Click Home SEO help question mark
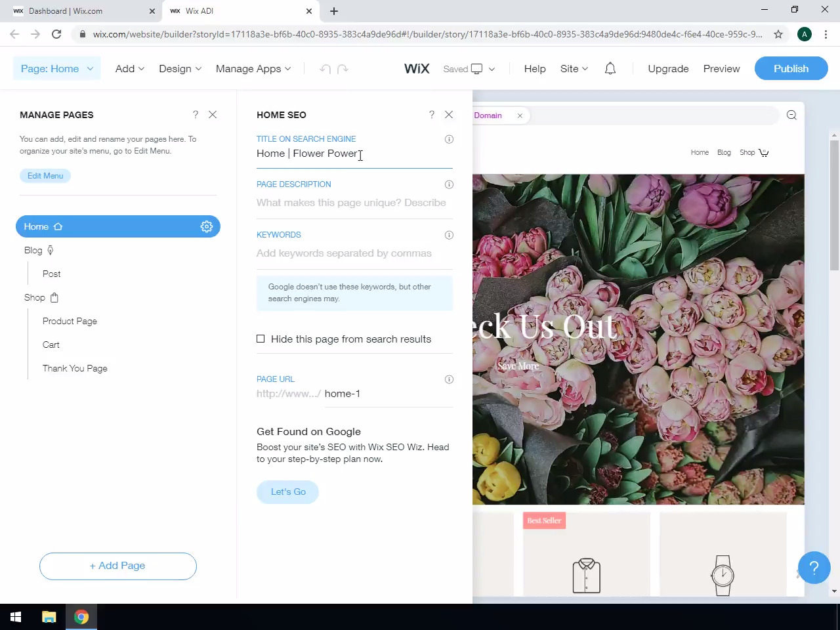The image size is (840, 630). pos(432,115)
